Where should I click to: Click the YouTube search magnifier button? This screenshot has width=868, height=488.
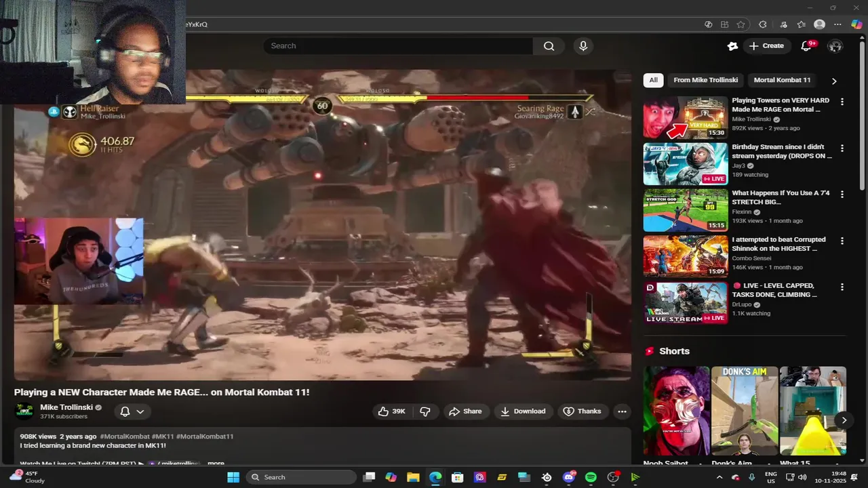pyautogui.click(x=549, y=46)
